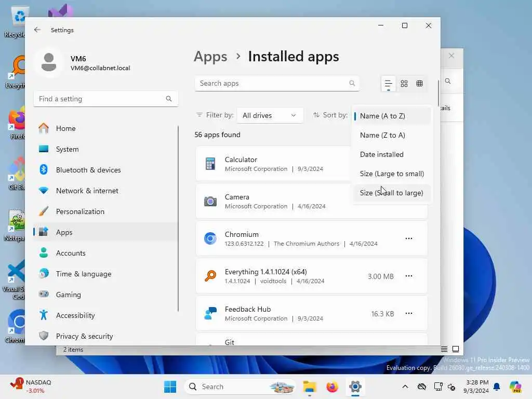Open Network & internet settings
Viewport: 532px width, 399px height.
point(105,191)
